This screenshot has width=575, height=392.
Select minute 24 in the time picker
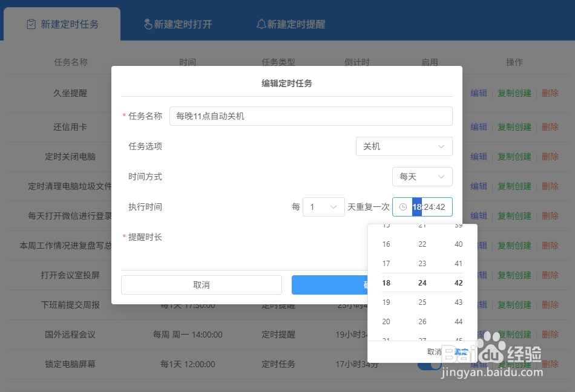pos(422,283)
